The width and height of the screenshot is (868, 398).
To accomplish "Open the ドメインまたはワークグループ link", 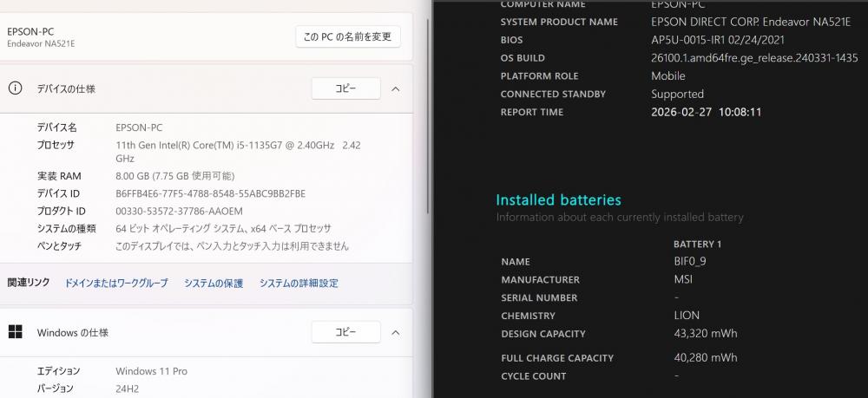I will click(116, 283).
